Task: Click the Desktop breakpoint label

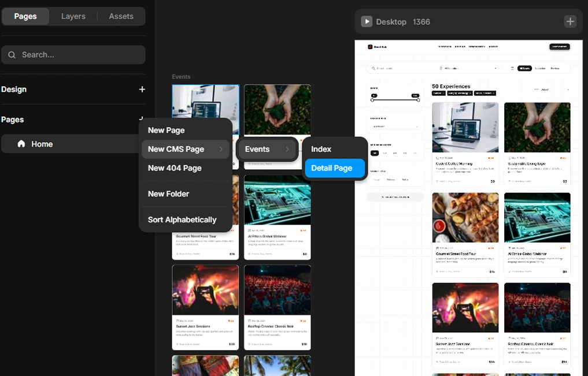Action: [x=391, y=22]
